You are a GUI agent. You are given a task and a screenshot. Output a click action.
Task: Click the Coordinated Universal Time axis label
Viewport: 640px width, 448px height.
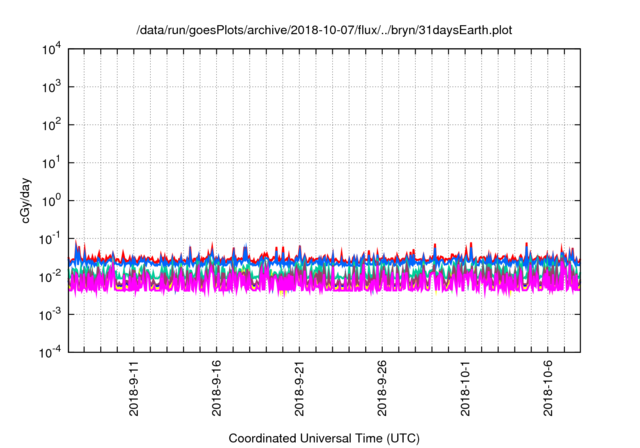325,438
